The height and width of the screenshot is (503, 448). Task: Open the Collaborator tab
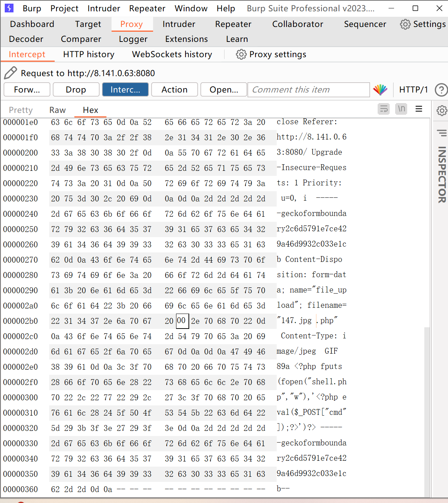(x=297, y=24)
